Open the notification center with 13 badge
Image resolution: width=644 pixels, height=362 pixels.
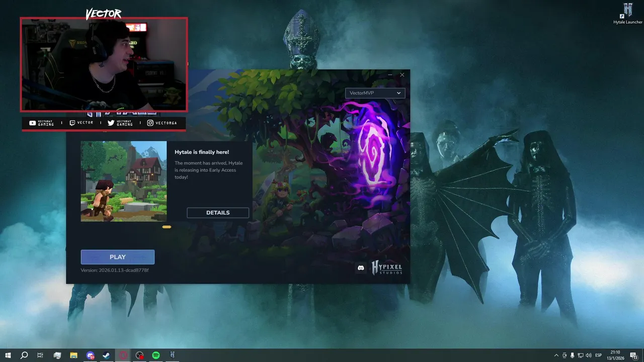pos(634,355)
